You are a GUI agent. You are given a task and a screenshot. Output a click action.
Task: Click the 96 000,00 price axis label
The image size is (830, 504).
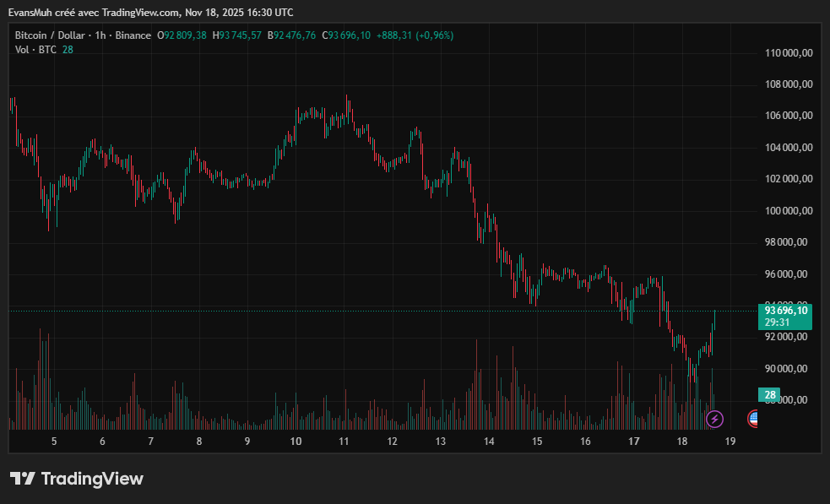[786, 274]
